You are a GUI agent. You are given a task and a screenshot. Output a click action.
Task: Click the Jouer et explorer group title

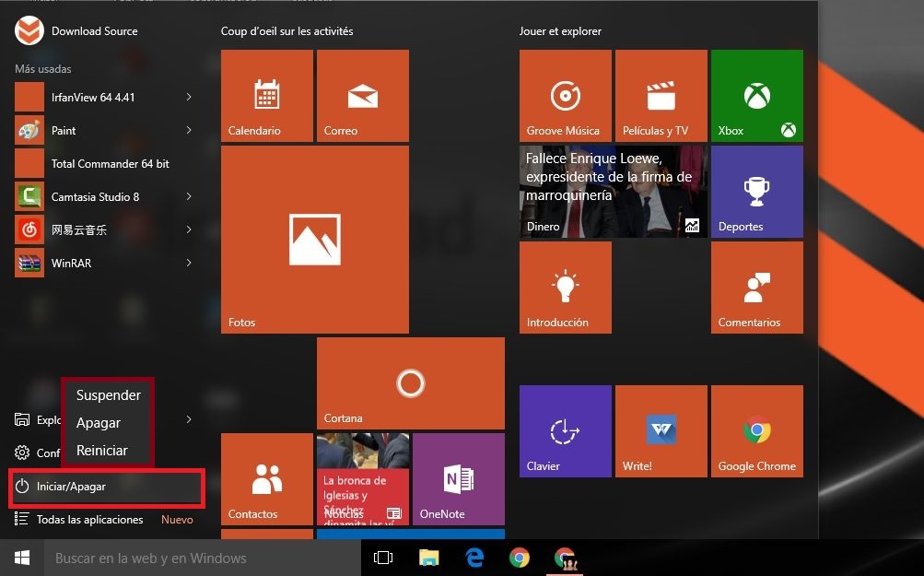tap(560, 31)
